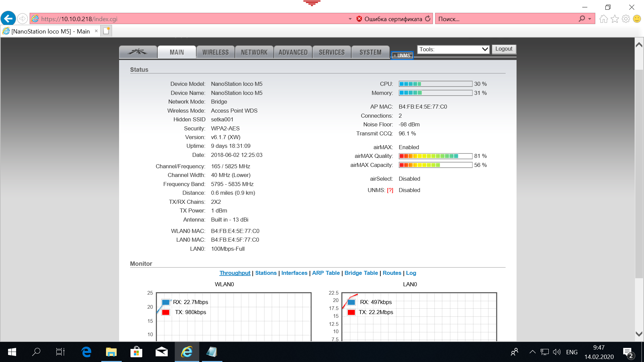
Task: Open the Bridge Table link
Action: pos(361,273)
